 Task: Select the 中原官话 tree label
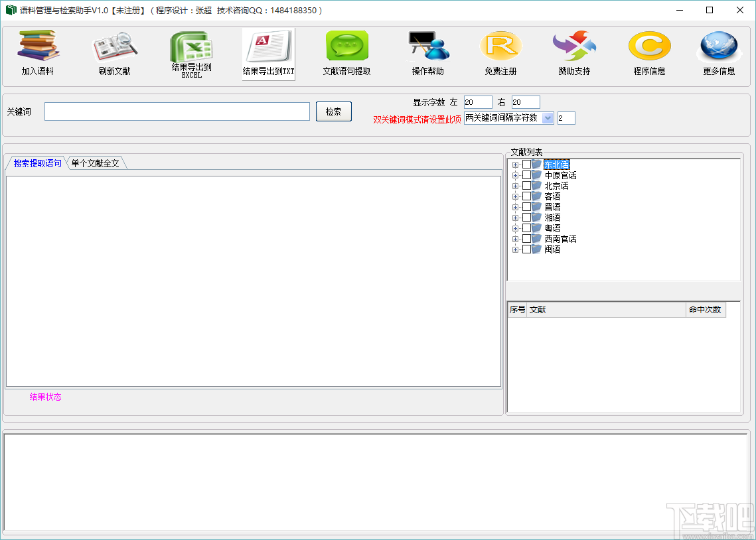coord(560,175)
